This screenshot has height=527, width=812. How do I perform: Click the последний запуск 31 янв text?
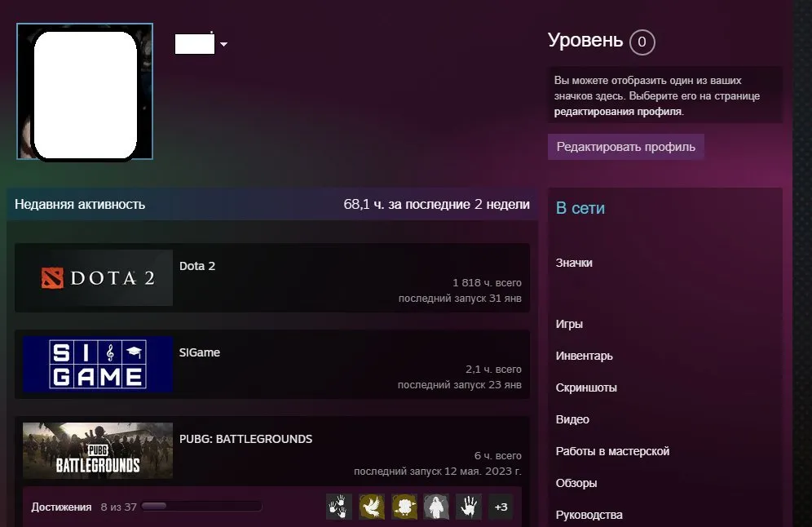coord(460,299)
